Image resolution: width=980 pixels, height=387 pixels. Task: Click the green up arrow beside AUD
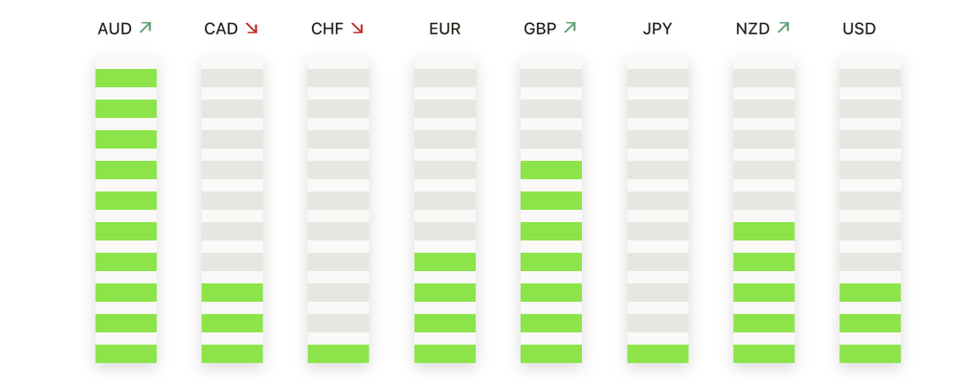[145, 28]
